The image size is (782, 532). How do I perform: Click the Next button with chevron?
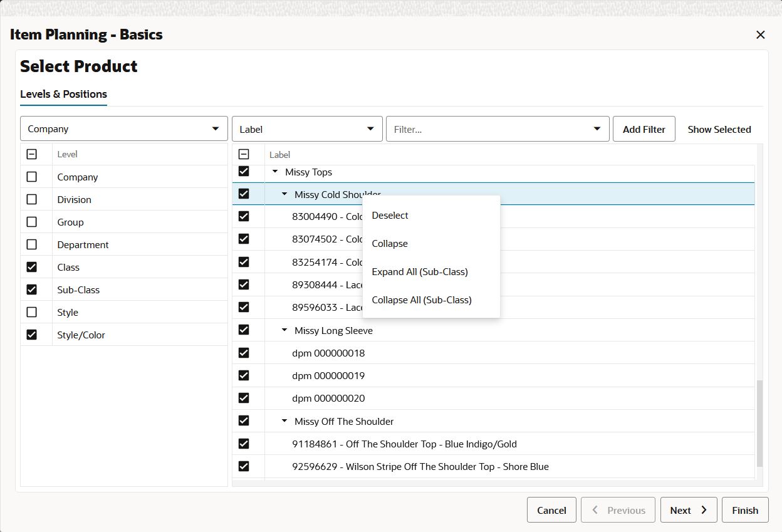689,510
